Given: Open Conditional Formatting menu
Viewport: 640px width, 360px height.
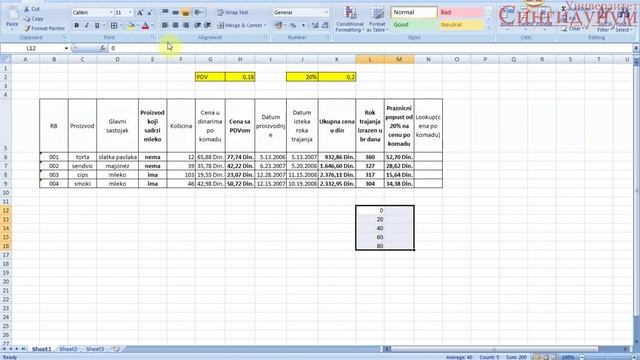Looking at the screenshot, I should click(x=350, y=19).
